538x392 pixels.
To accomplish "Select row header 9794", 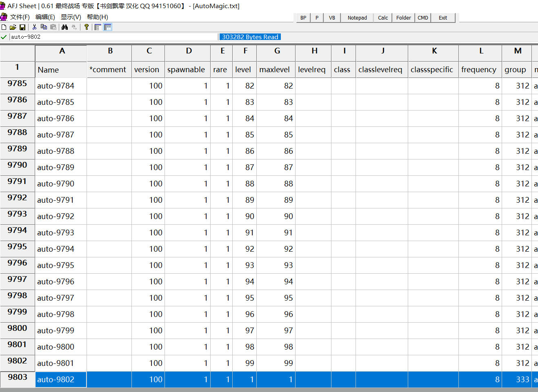I will click(18, 233).
